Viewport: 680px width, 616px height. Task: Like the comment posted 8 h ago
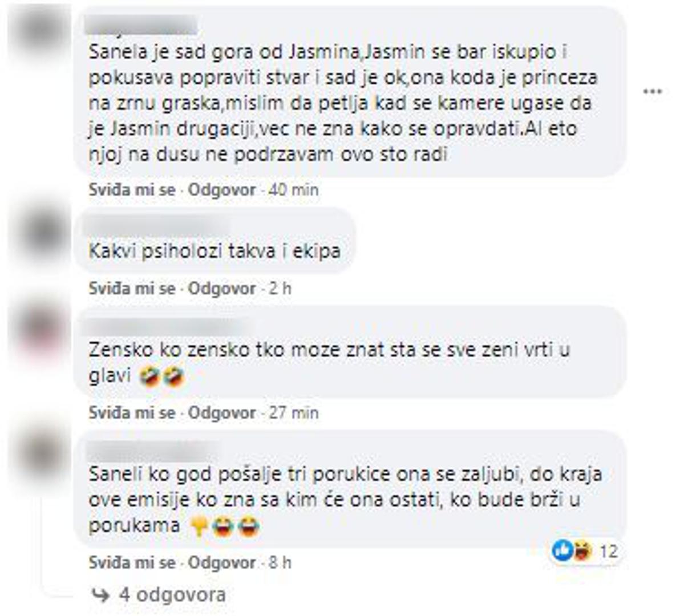tap(132, 562)
